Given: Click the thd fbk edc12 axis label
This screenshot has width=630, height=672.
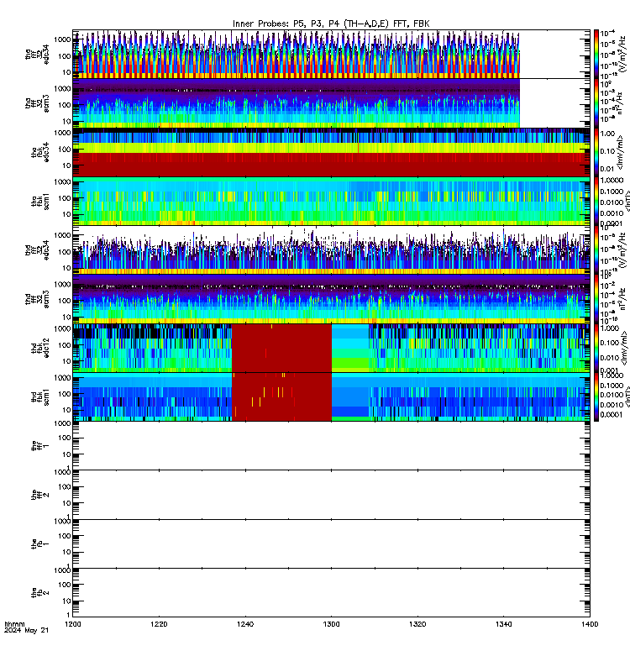Looking at the screenshot, I should (x=39, y=348).
